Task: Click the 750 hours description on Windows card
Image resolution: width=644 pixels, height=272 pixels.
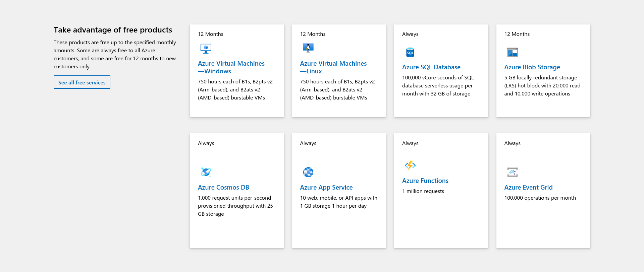Action: pyautogui.click(x=235, y=90)
